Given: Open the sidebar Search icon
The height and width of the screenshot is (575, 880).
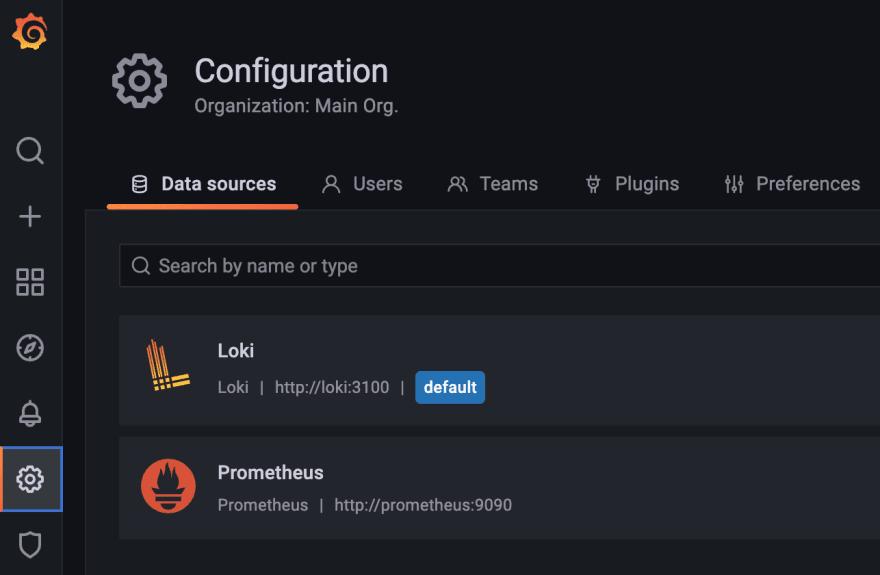Looking at the screenshot, I should [30, 151].
